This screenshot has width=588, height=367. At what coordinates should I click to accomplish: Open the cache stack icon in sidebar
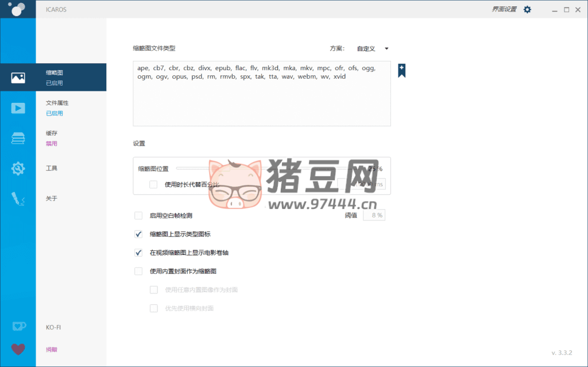pos(18,138)
